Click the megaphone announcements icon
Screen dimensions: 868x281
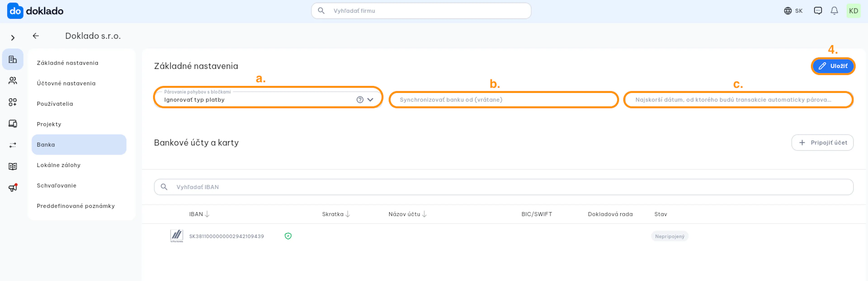click(x=13, y=187)
